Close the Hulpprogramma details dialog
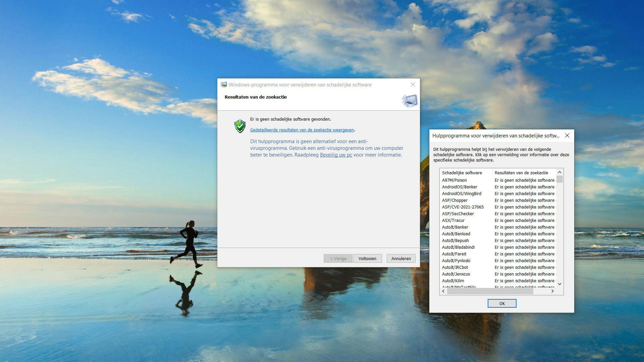Screen dimensions: 644x362 coord(567,136)
